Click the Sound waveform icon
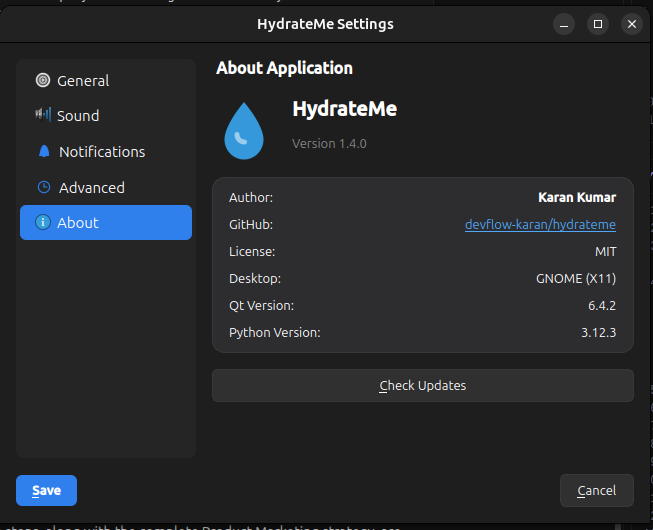Viewport: 653px width, 530px height. (43, 114)
